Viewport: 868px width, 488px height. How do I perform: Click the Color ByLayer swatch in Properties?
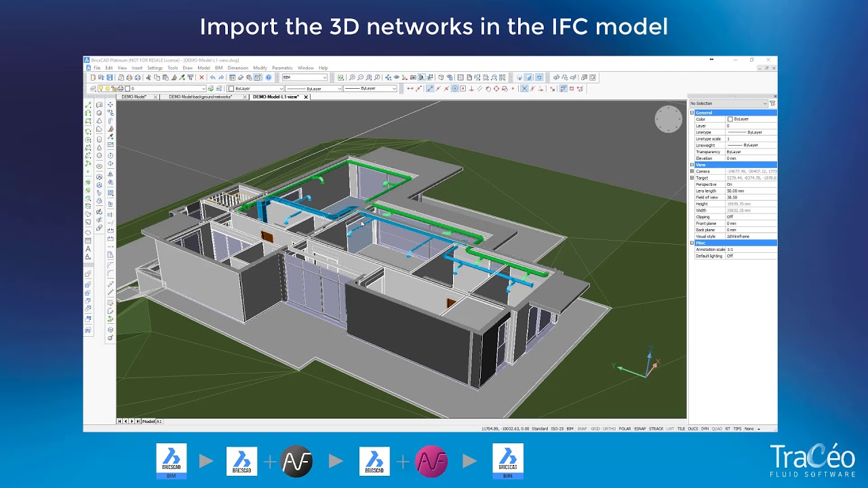(x=730, y=119)
